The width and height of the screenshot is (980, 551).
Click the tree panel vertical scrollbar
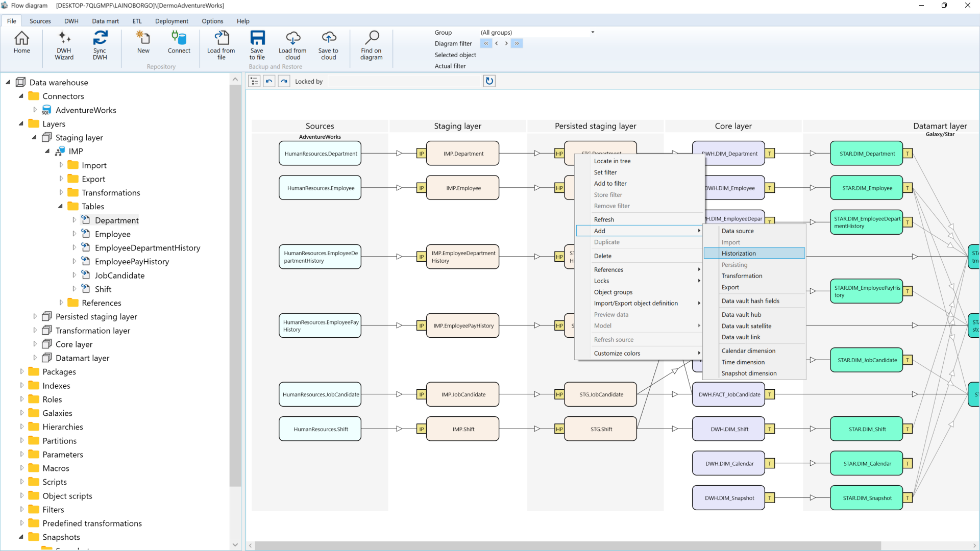pos(235,286)
